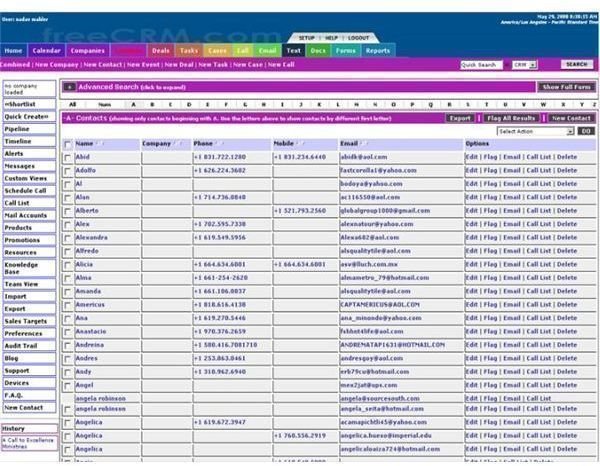Click Edit in the Abid row
This screenshot has height=466, width=600.
point(471,157)
